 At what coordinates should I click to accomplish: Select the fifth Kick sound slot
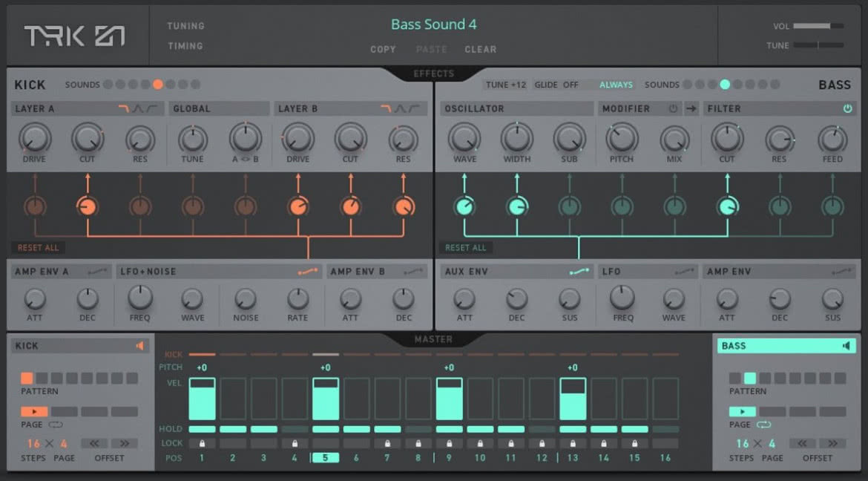pyautogui.click(x=158, y=85)
